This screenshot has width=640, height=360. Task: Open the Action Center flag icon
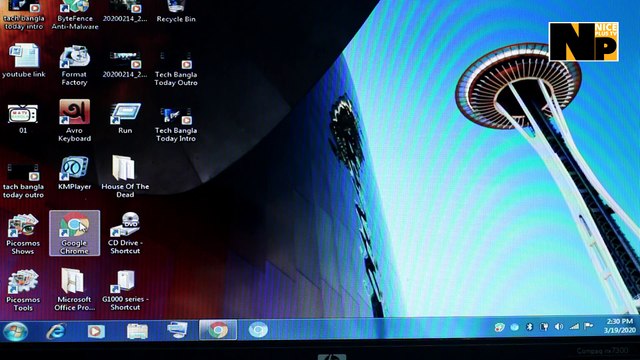pyautogui.click(x=589, y=326)
